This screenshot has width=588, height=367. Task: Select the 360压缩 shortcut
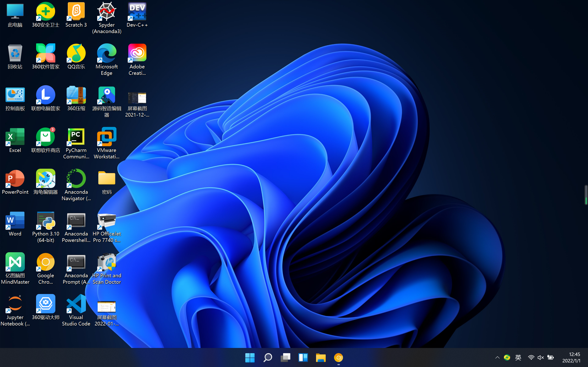[76, 99]
